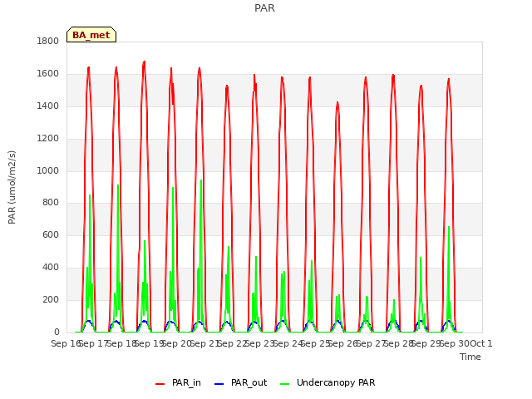This screenshot has width=532, height=399.
Task: Click the 1800 y-axis tick label
Action: 48,41
